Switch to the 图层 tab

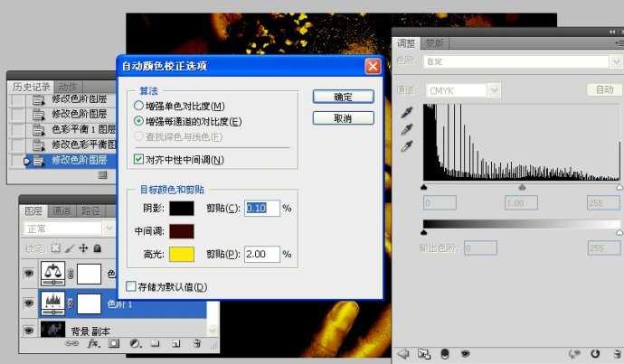pos(33,211)
